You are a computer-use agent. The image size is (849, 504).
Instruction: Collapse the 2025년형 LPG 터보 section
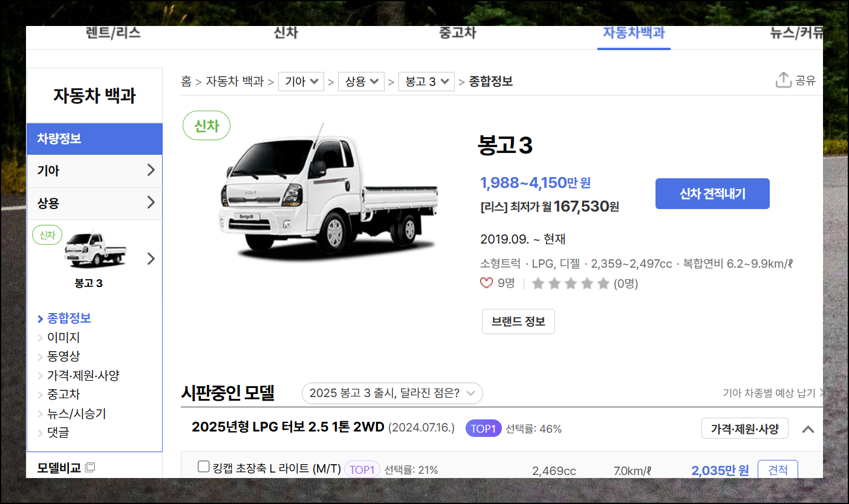(x=808, y=429)
